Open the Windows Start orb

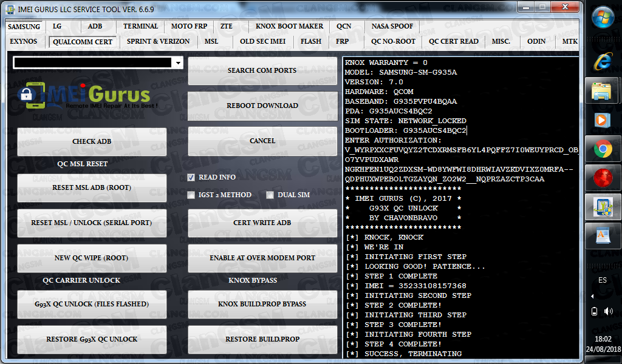tap(603, 17)
